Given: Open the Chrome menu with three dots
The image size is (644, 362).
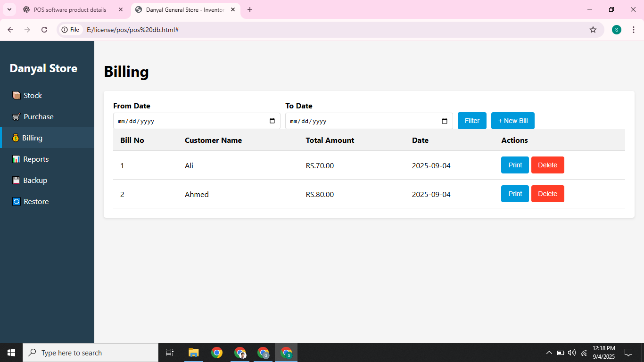Looking at the screenshot, I should tap(634, 29).
